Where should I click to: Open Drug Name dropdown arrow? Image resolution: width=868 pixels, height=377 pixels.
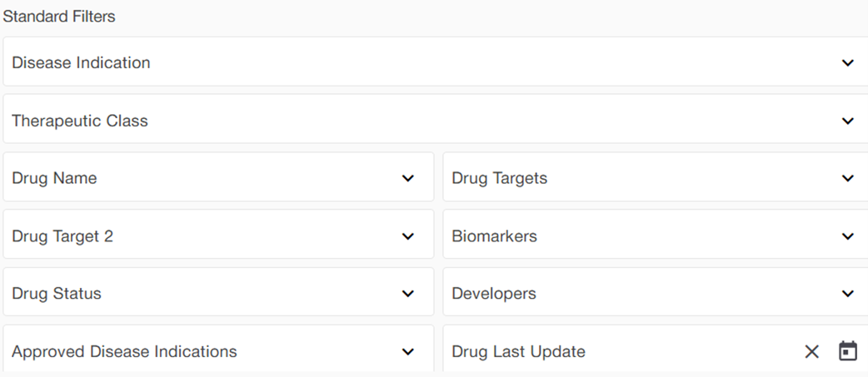pos(407,178)
